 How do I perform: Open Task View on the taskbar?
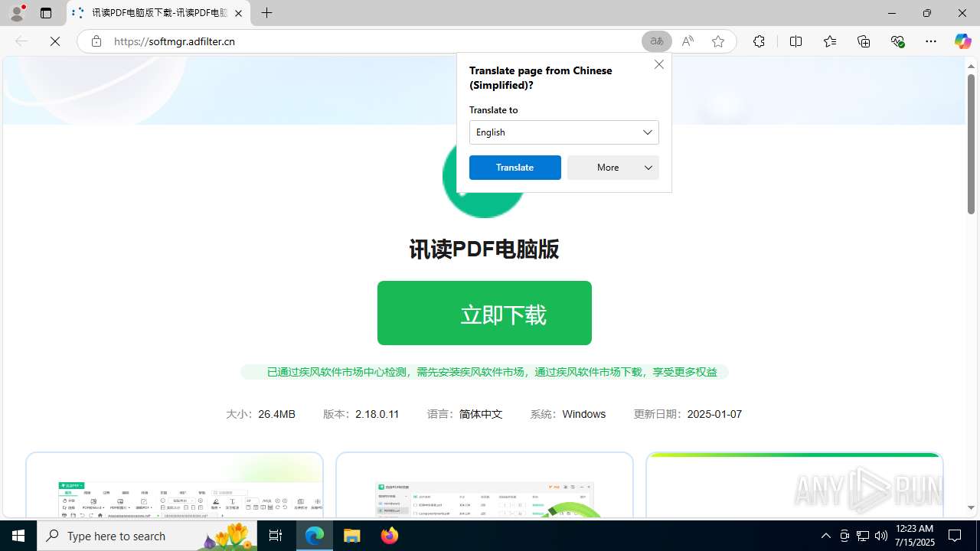point(276,536)
